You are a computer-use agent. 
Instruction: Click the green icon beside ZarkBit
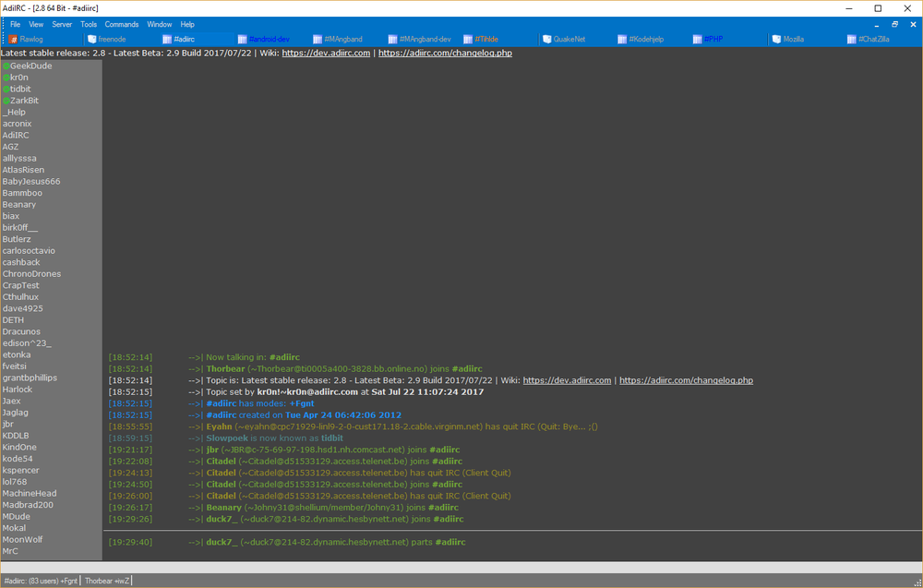(x=6, y=101)
